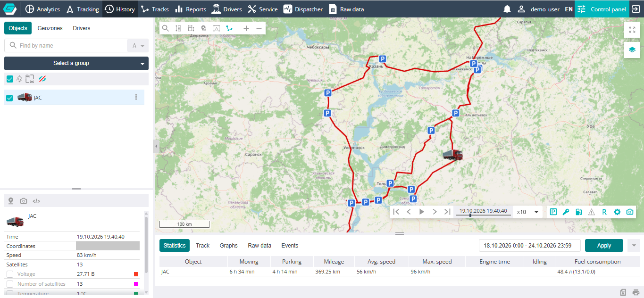Toggle the hidden objects visibility icon
644x298 pixels.
tap(42, 79)
